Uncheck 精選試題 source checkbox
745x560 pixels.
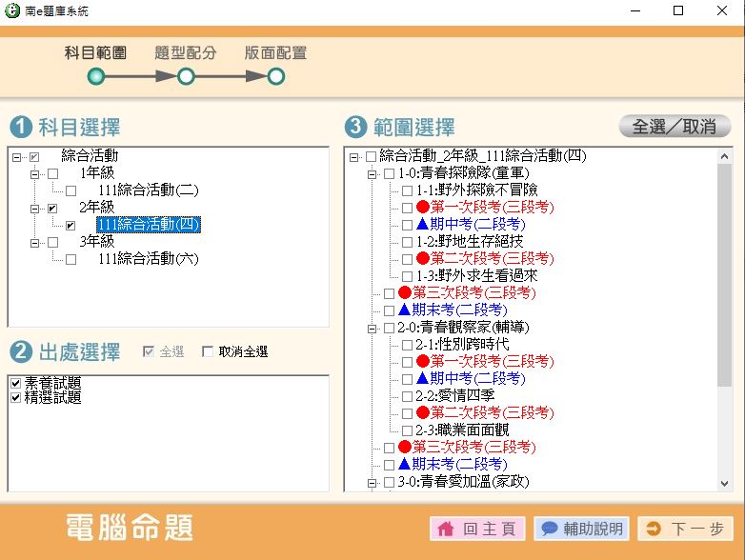coord(15,397)
